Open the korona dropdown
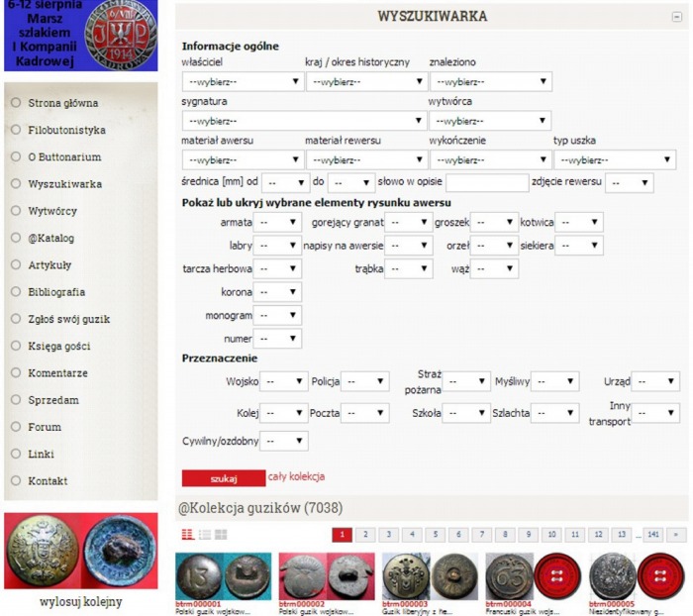Viewport: 693px width, 616px height. tap(277, 292)
